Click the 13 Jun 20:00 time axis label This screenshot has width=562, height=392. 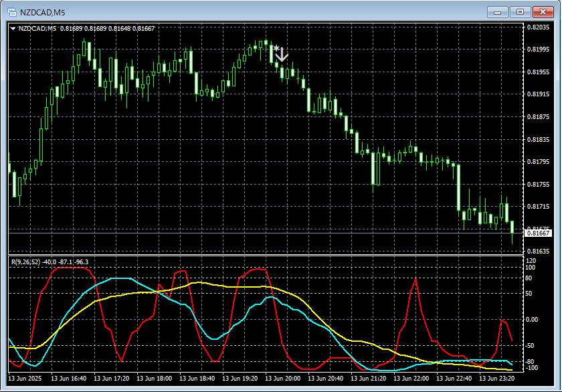pos(284,378)
